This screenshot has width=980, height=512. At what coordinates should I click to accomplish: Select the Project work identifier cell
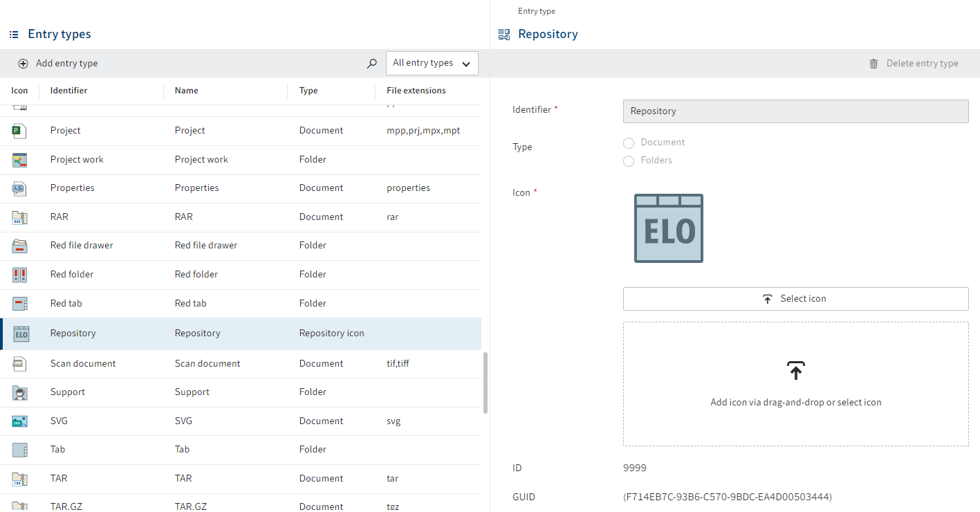[77, 160]
